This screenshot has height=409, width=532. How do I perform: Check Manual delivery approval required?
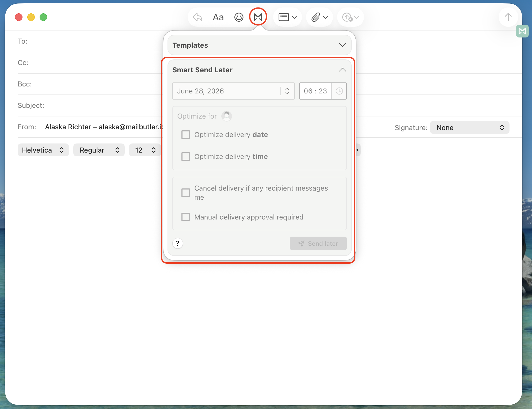[186, 217]
